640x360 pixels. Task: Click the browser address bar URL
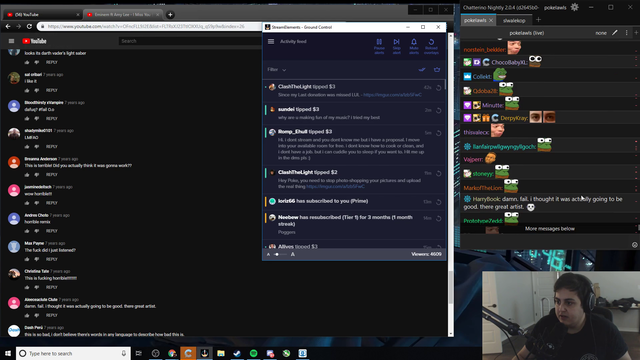[x=146, y=27]
